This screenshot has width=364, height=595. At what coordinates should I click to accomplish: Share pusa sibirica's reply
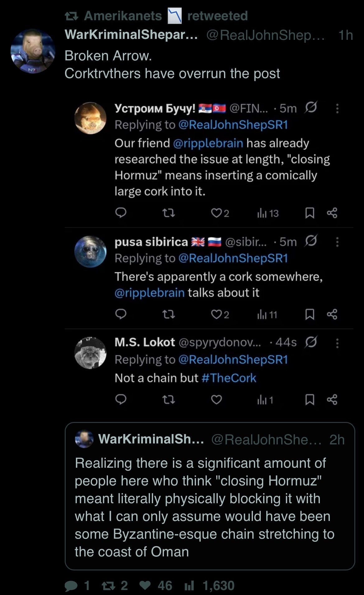click(332, 315)
